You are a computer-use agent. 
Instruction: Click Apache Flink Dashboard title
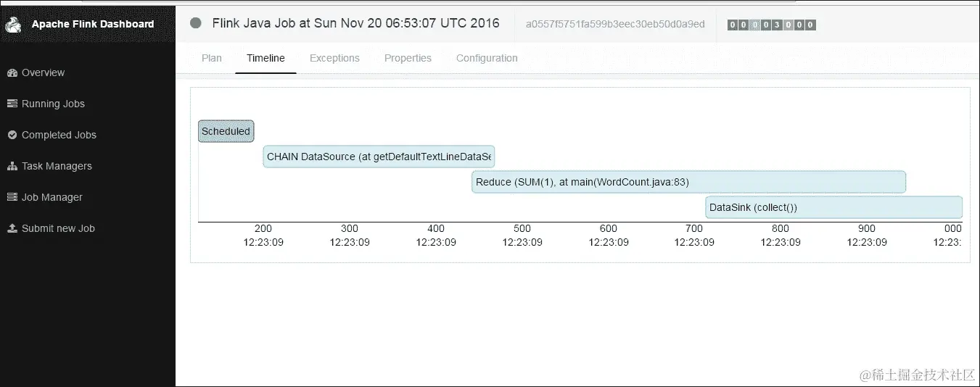(93, 24)
